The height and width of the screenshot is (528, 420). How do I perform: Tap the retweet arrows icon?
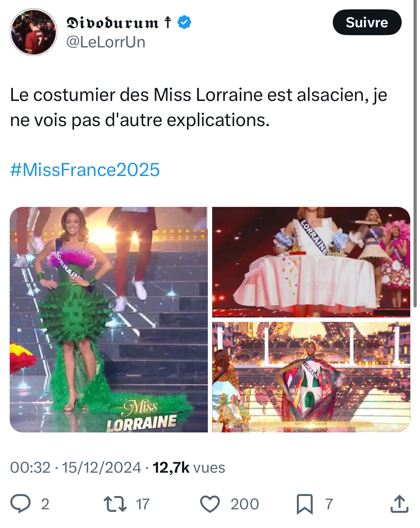115,504
